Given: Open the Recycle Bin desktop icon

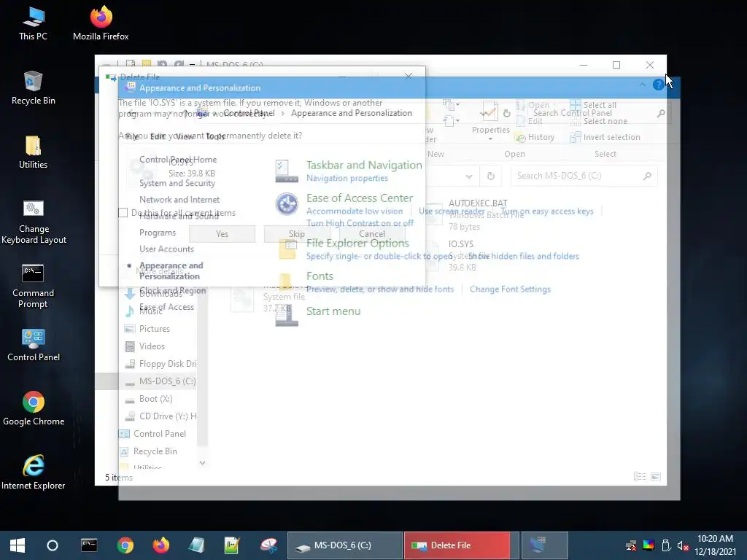Looking at the screenshot, I should (33, 88).
